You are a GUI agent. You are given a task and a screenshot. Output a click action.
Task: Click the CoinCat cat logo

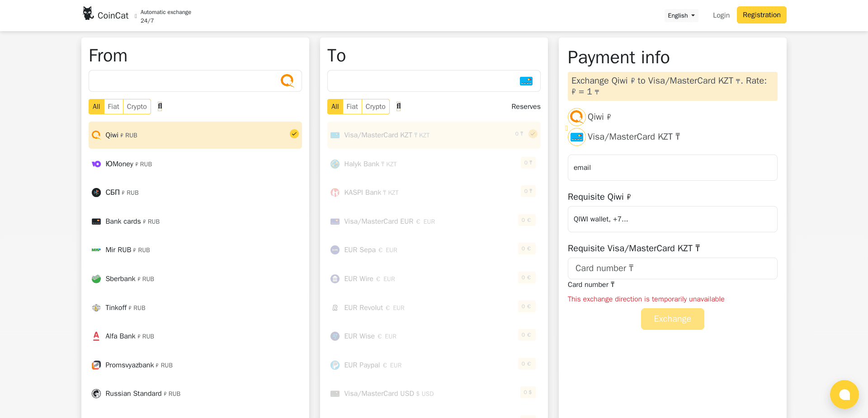(x=88, y=13)
